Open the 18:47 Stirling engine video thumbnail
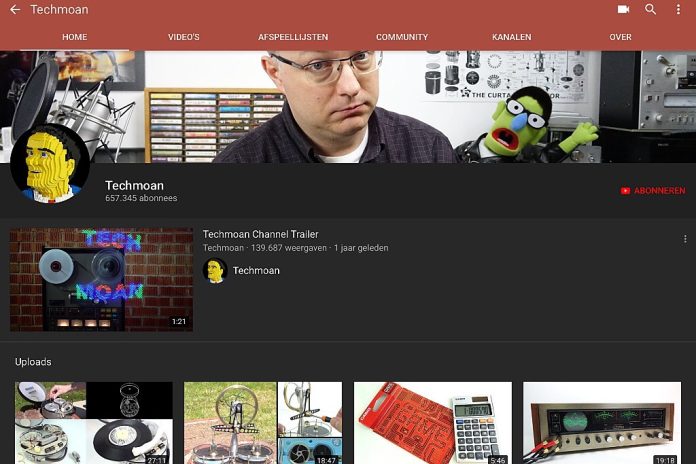Viewport: 696px width, 464px height. pos(263,423)
